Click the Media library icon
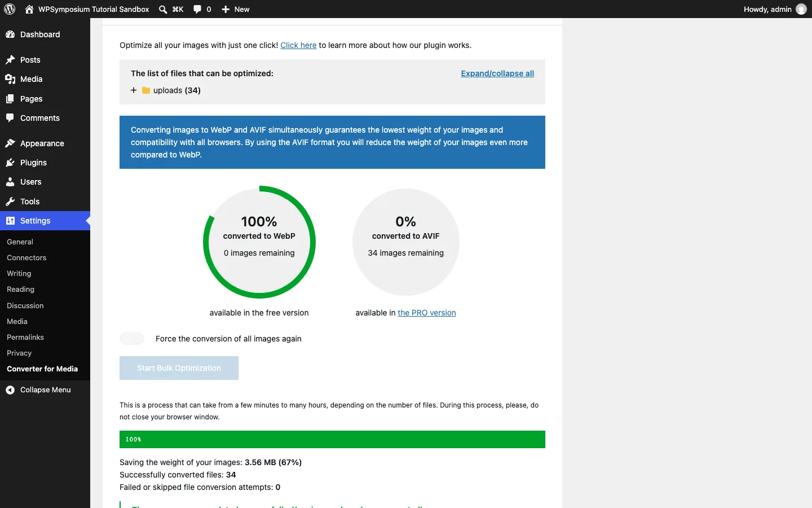This screenshot has height=508, width=812. click(x=10, y=79)
